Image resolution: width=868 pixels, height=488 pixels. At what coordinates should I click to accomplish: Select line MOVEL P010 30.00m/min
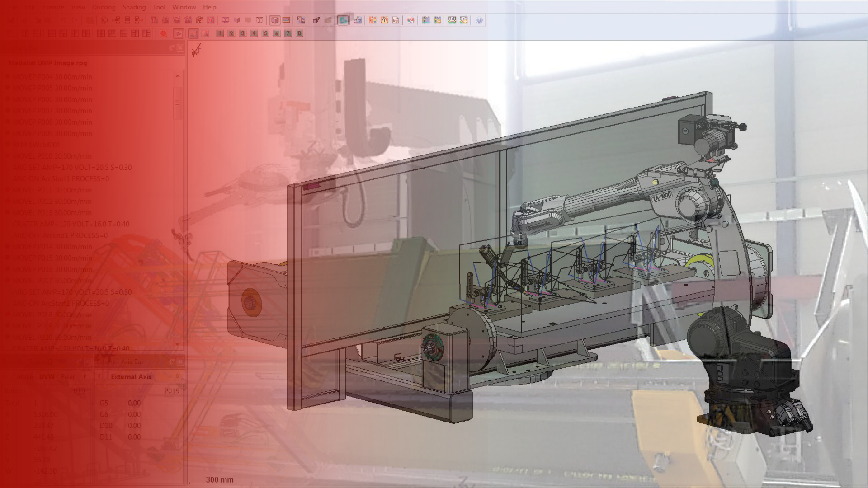[52, 156]
